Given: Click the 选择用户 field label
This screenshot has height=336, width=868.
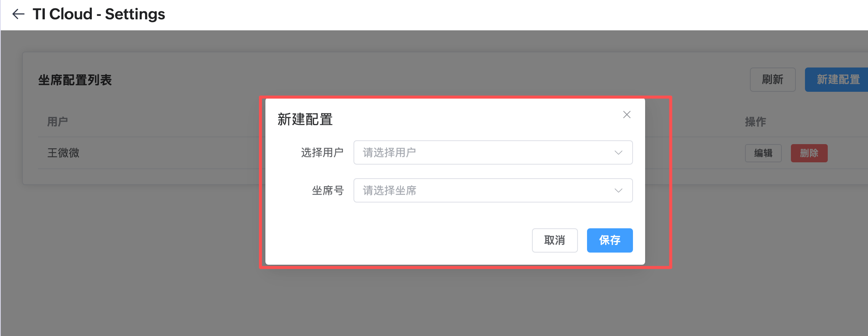Looking at the screenshot, I should 322,152.
